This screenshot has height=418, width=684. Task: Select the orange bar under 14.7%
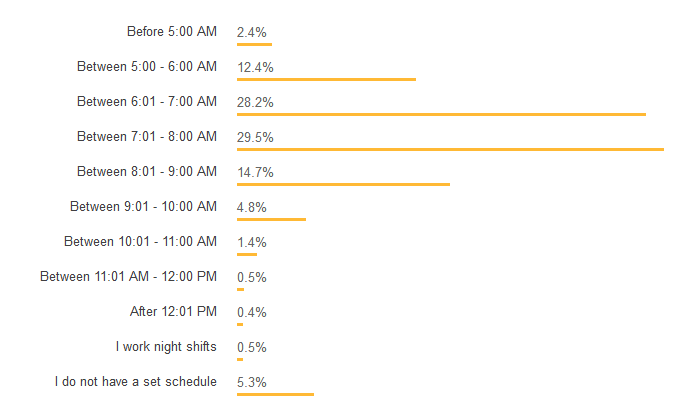coord(343,185)
